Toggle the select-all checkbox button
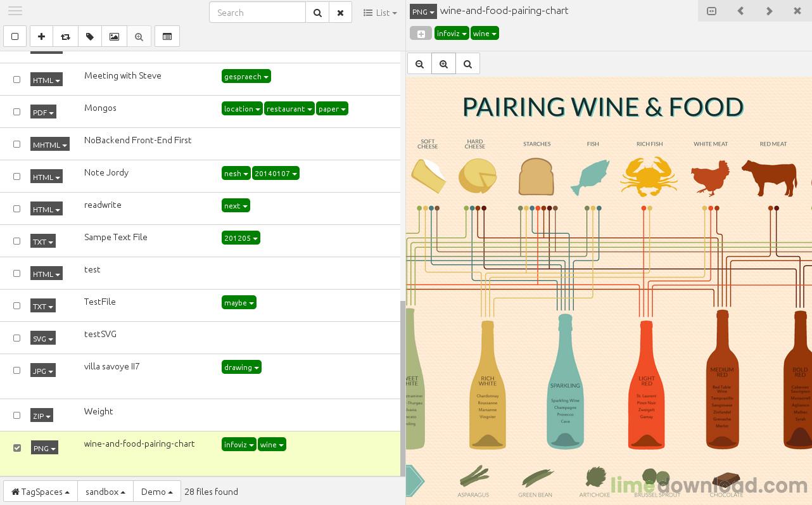Image resolution: width=812 pixels, height=505 pixels. pyautogui.click(x=15, y=37)
